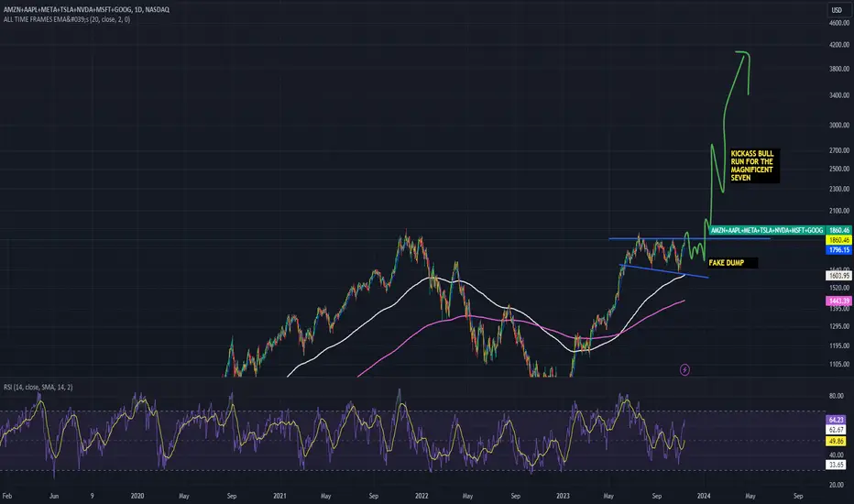Click the KICKASS BULL RUN text annotation
854x504 pixels.
[x=755, y=166]
